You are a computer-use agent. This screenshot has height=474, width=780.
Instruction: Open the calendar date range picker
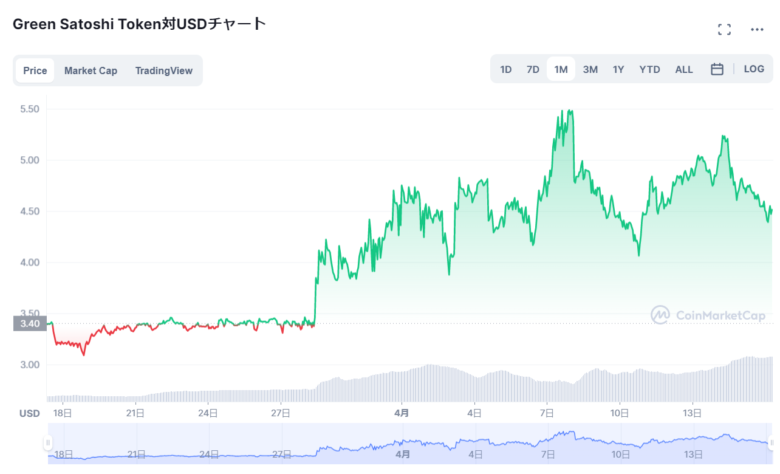(x=717, y=69)
